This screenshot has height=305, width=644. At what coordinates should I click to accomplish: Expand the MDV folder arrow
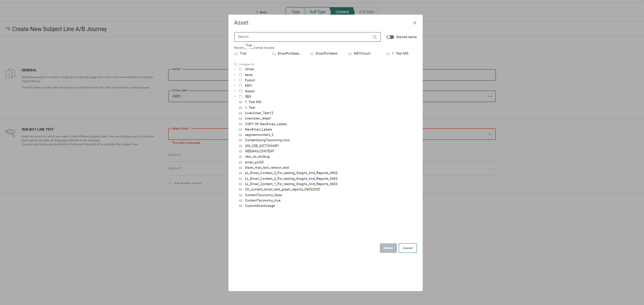point(235,86)
